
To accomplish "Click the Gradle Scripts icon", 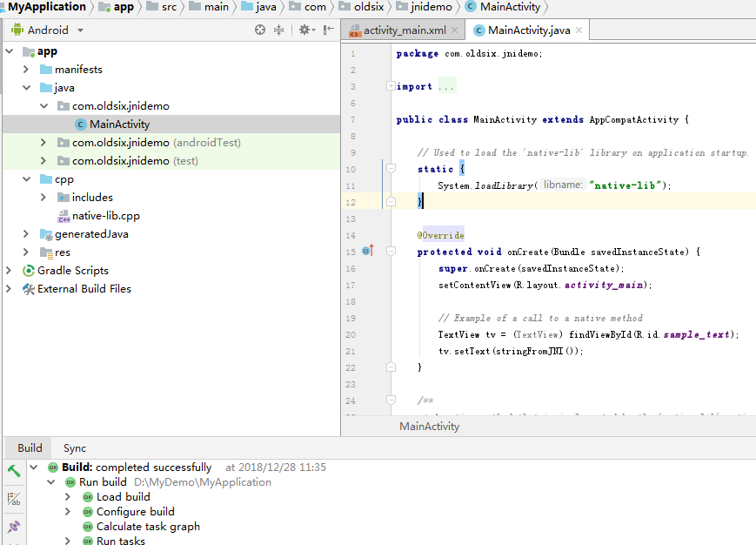I will tap(29, 271).
